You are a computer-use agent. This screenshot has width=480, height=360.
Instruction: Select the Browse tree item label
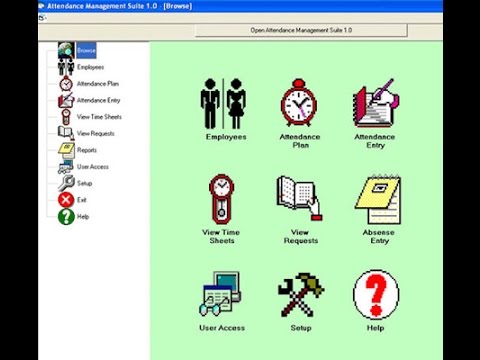point(86,51)
